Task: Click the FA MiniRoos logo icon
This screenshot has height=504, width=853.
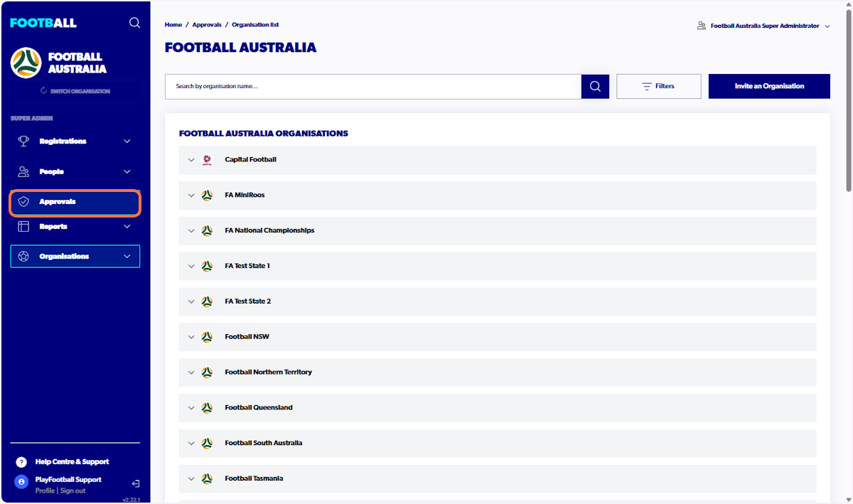Action: [x=207, y=195]
